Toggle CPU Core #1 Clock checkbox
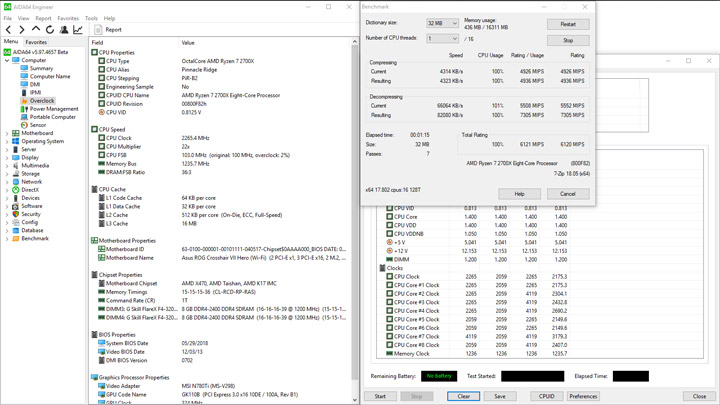This screenshot has height=405, width=720. (x=389, y=285)
